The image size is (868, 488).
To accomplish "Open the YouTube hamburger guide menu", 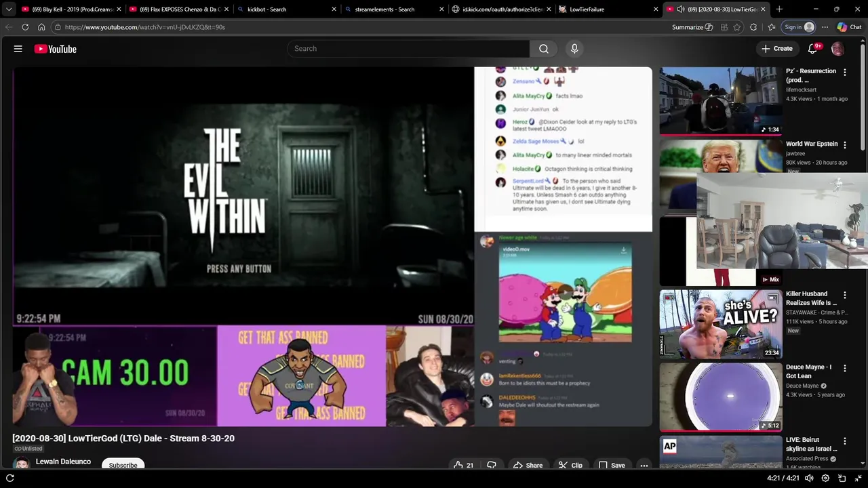I will point(18,49).
